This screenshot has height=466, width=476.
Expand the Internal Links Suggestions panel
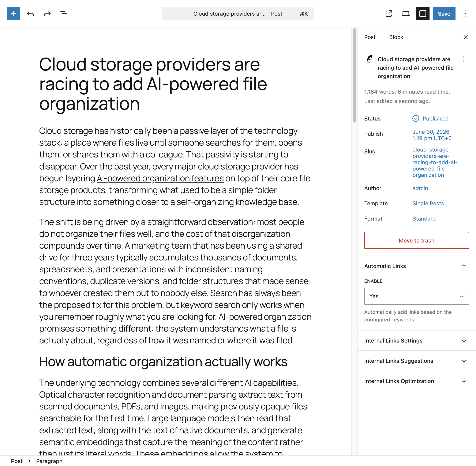[x=416, y=361]
